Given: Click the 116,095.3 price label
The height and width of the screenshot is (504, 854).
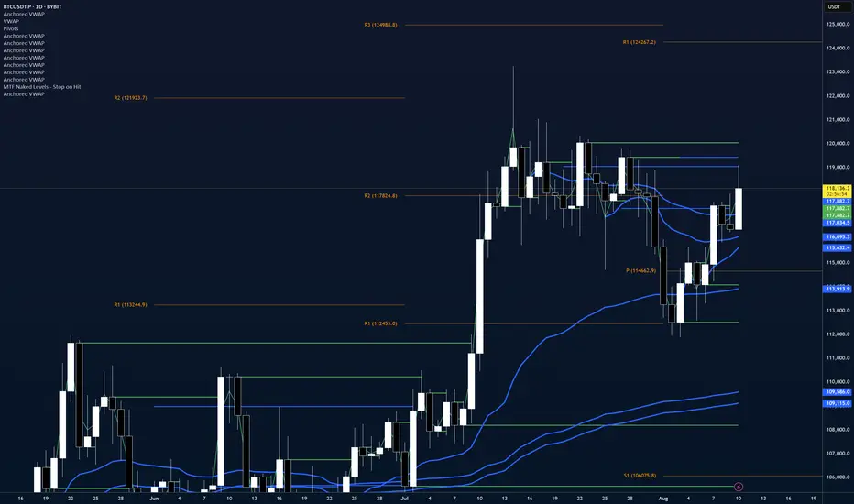Looking at the screenshot, I should [838, 237].
